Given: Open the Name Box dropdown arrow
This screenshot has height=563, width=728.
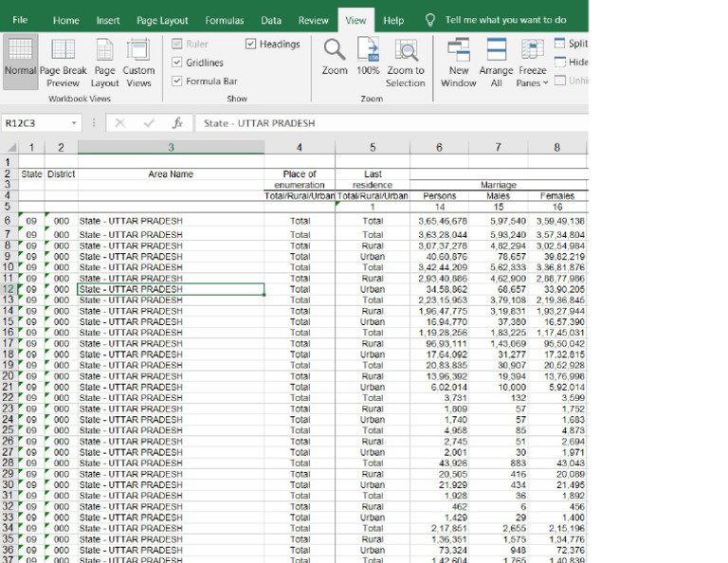Looking at the screenshot, I should click(x=74, y=123).
